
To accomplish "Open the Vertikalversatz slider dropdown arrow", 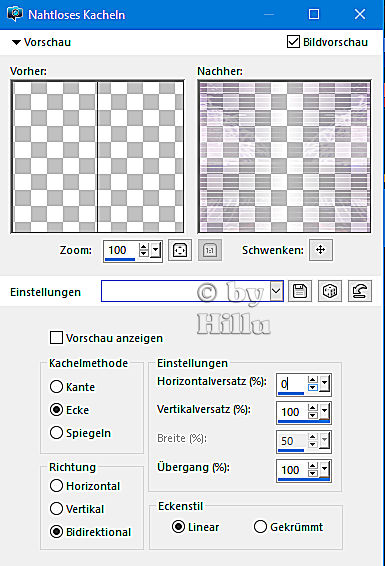I will (x=324, y=412).
